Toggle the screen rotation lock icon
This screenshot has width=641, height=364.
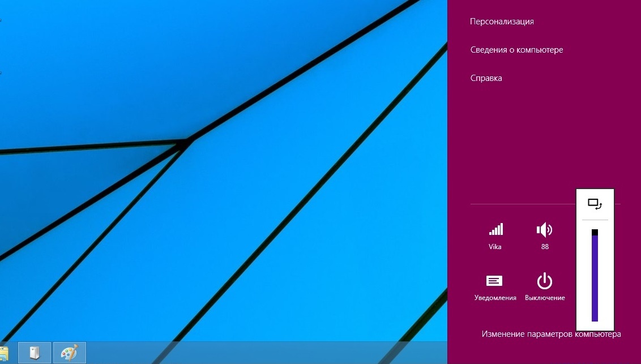pyautogui.click(x=595, y=204)
